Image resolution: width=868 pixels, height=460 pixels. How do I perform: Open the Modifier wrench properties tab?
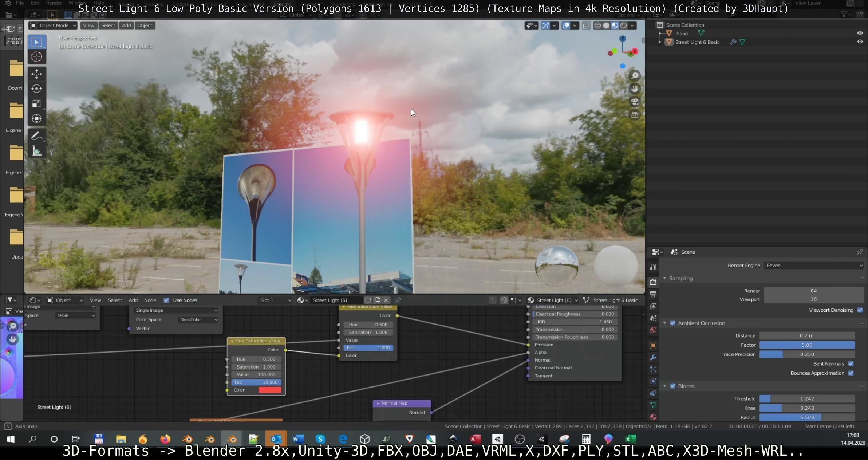coord(653,357)
